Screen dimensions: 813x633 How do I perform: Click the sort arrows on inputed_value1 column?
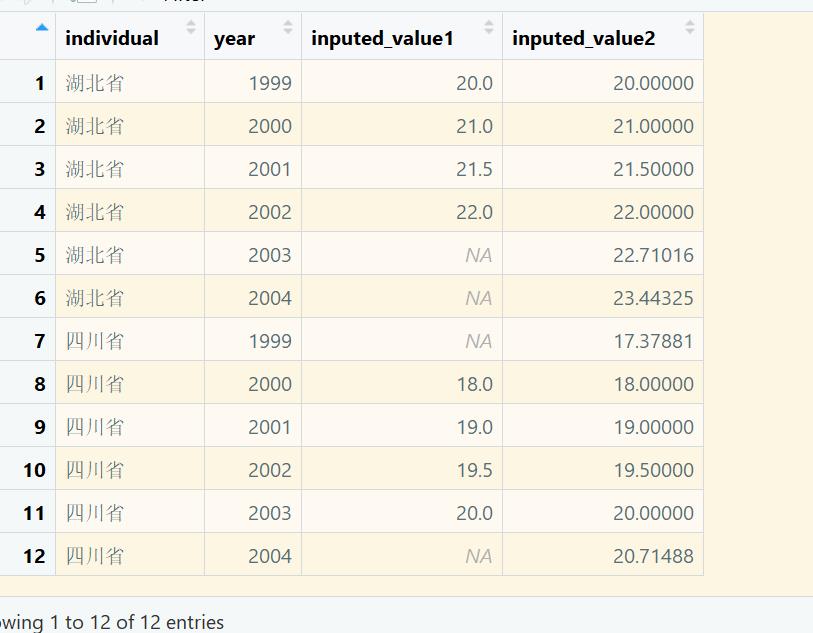click(x=489, y=27)
